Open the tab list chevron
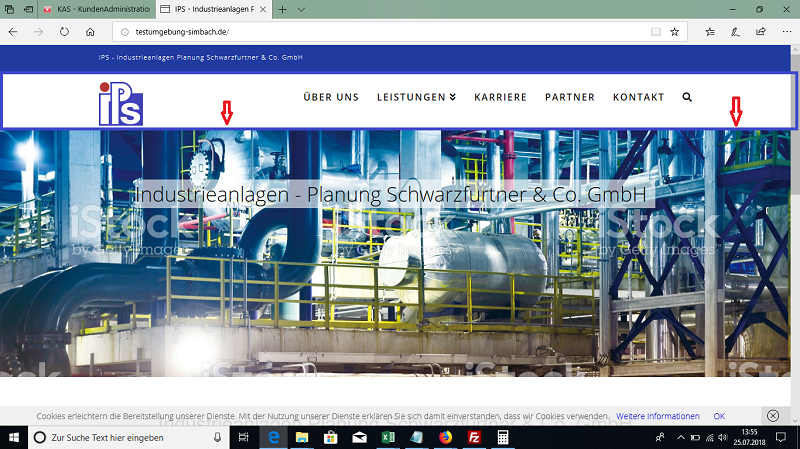Screen dimensions: 800x449 [x=301, y=9]
